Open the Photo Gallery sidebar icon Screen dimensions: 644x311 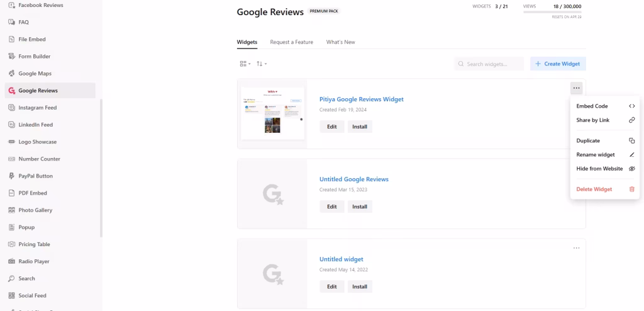click(11, 210)
